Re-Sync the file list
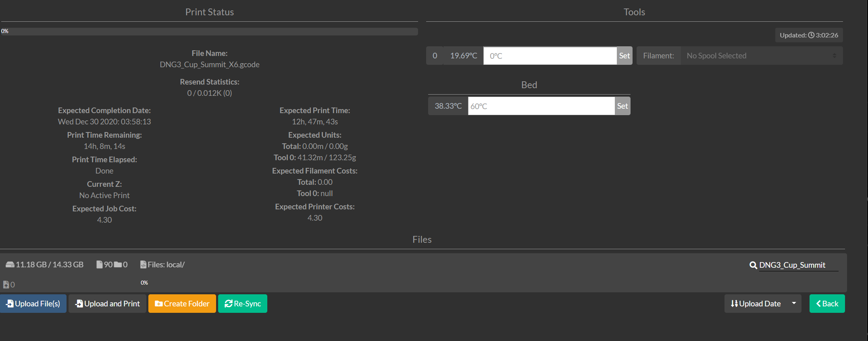The image size is (868, 341). click(243, 304)
